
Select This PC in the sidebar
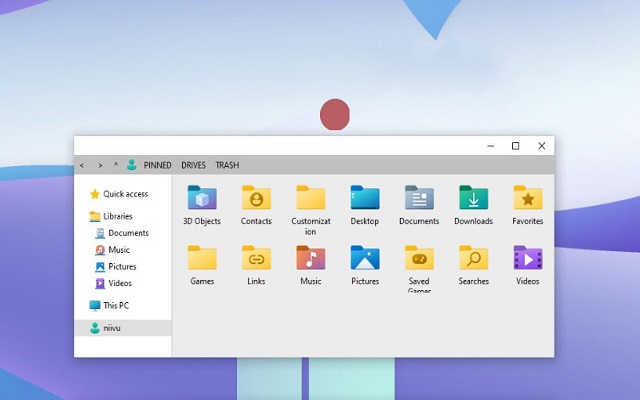coord(109,305)
